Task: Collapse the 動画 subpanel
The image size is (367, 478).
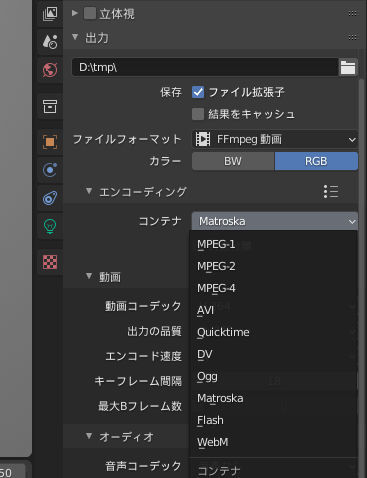Action: pyautogui.click(x=89, y=276)
